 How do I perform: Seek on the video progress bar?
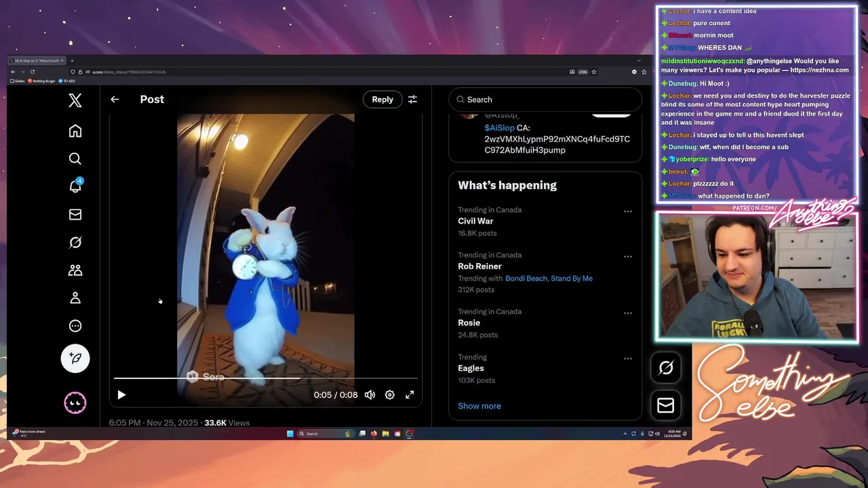click(265, 378)
